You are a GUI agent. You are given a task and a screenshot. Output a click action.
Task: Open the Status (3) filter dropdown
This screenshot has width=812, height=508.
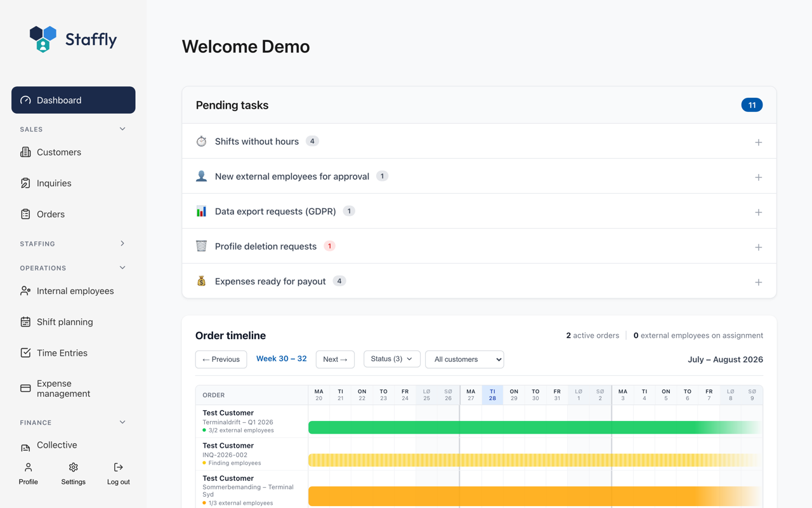tap(391, 359)
